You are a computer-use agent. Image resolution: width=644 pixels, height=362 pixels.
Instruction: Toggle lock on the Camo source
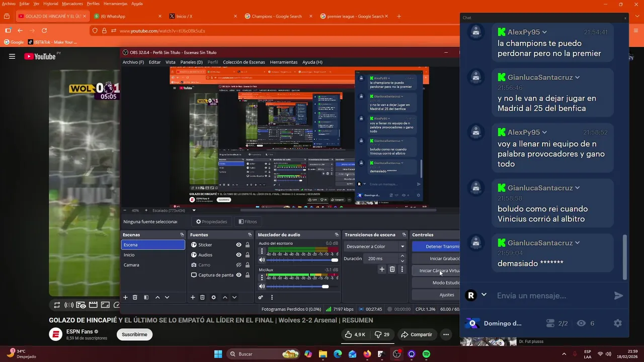(x=248, y=265)
